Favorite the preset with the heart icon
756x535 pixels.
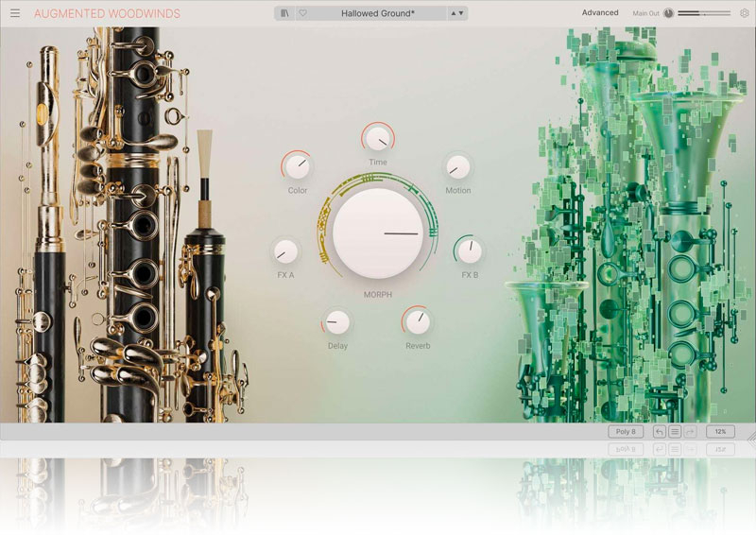click(x=302, y=13)
